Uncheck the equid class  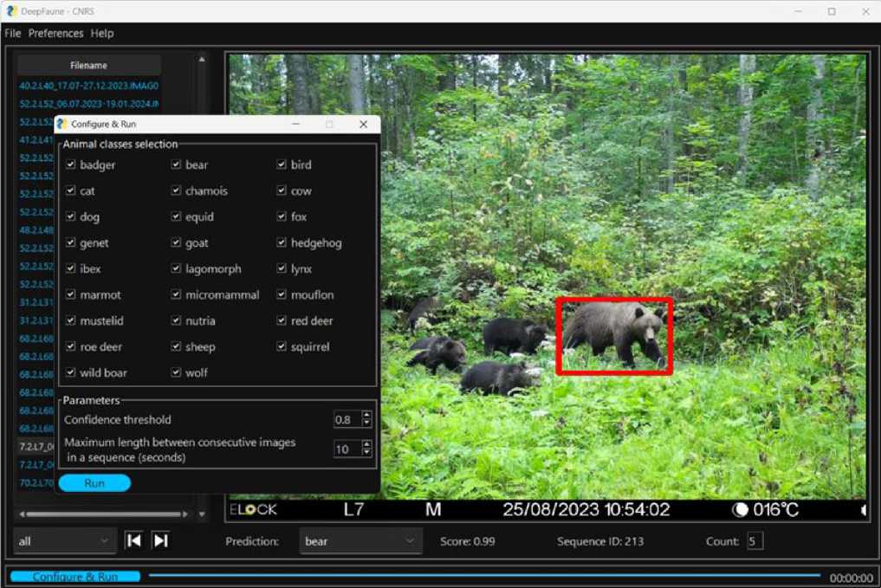pos(176,216)
